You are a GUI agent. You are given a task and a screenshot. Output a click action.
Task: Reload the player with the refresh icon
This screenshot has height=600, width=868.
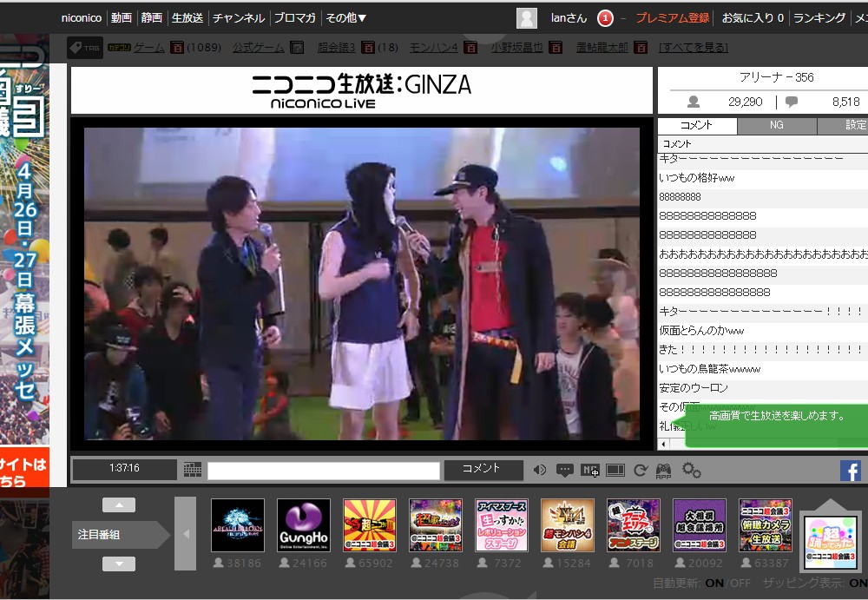(x=641, y=471)
